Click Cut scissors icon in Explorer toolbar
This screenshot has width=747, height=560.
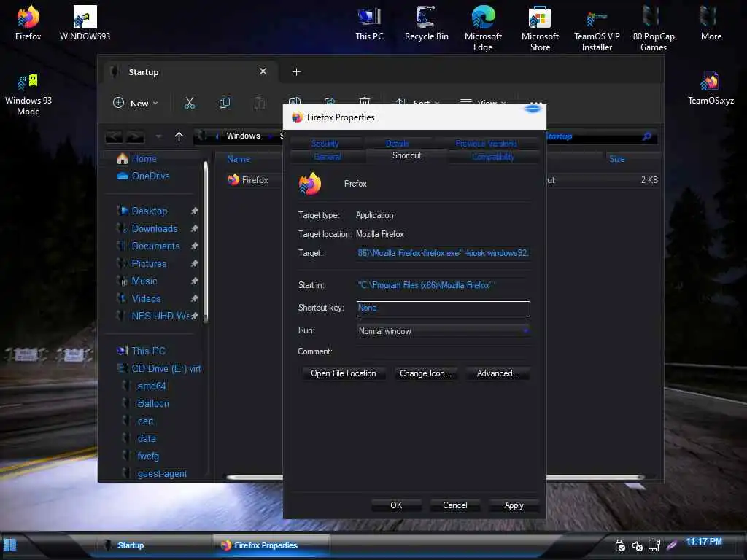coord(190,103)
